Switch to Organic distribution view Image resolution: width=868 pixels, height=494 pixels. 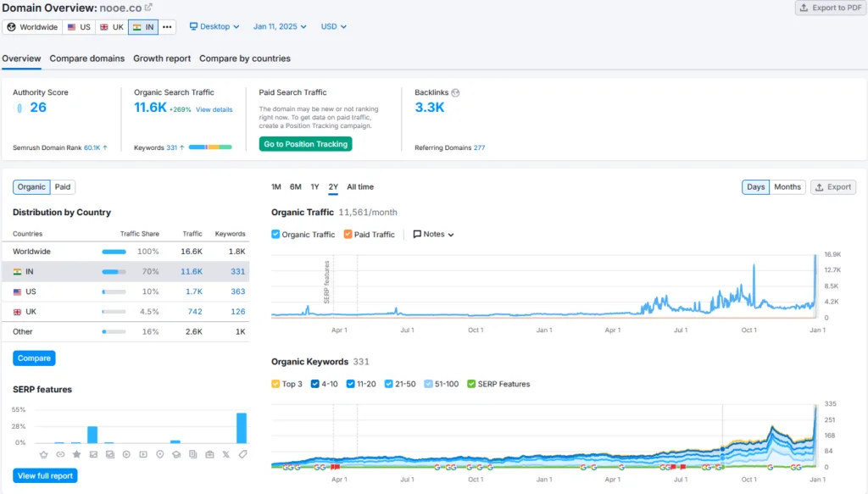[31, 187]
